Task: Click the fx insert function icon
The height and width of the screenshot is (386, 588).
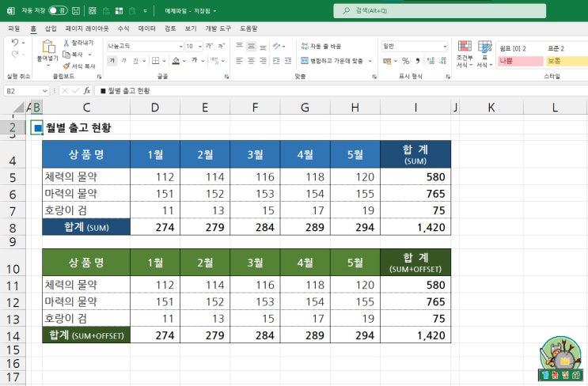Action: tap(87, 91)
